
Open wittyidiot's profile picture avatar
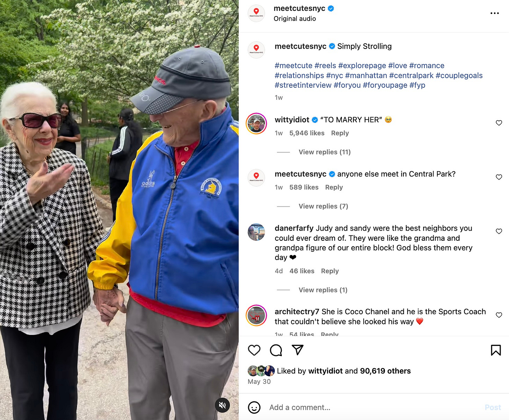tap(256, 124)
